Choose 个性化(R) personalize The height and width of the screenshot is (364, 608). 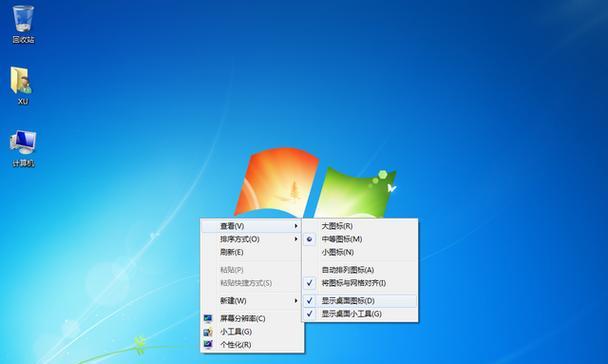pos(251,345)
